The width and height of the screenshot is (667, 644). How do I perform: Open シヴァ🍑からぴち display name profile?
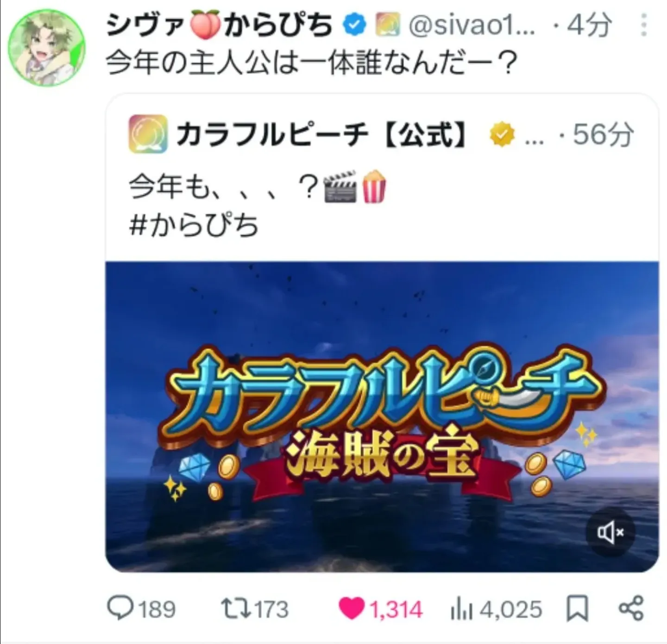pyautogui.click(x=220, y=25)
